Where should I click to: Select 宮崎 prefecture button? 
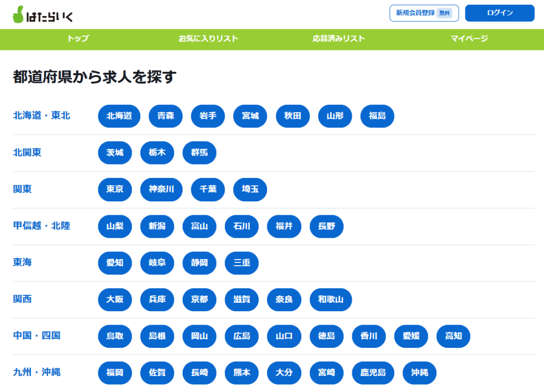(327, 373)
